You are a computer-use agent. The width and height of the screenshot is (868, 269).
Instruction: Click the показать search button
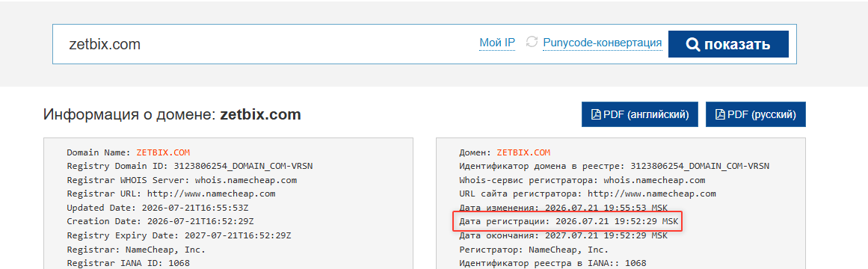click(728, 44)
